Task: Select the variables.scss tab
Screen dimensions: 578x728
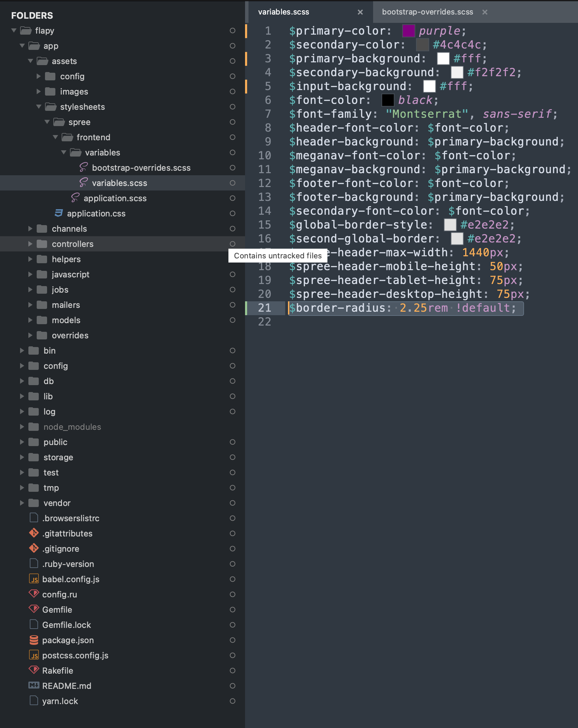Action: point(284,12)
